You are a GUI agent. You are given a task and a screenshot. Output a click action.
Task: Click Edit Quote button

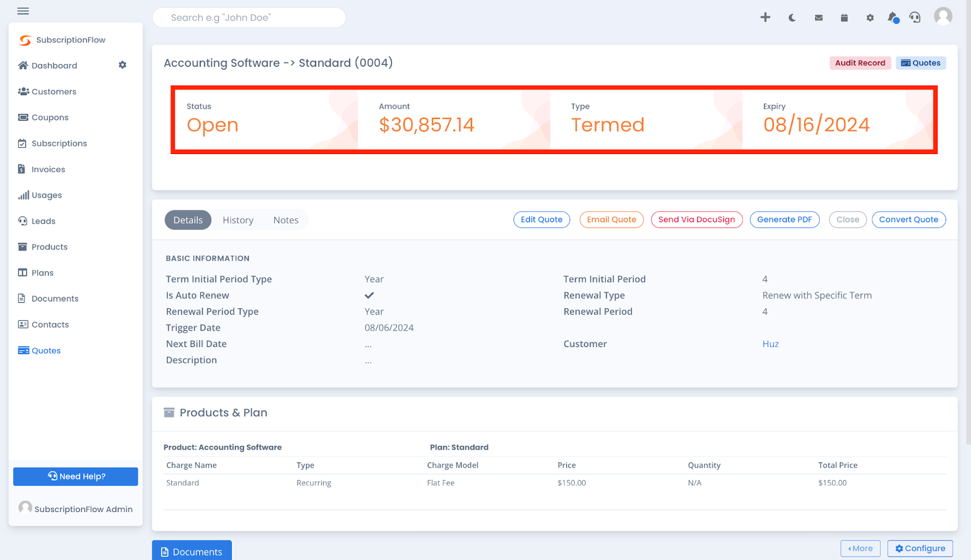click(x=541, y=220)
